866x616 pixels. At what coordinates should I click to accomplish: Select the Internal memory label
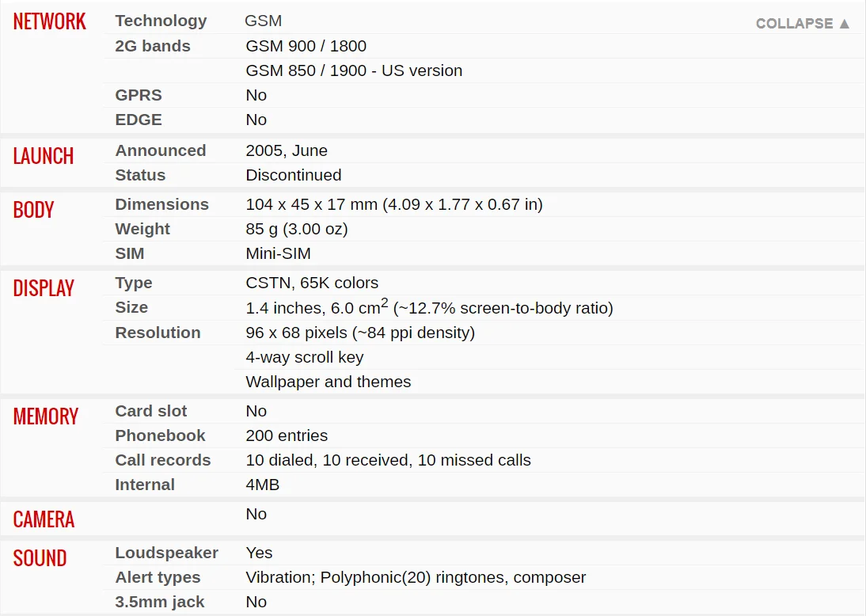145,485
